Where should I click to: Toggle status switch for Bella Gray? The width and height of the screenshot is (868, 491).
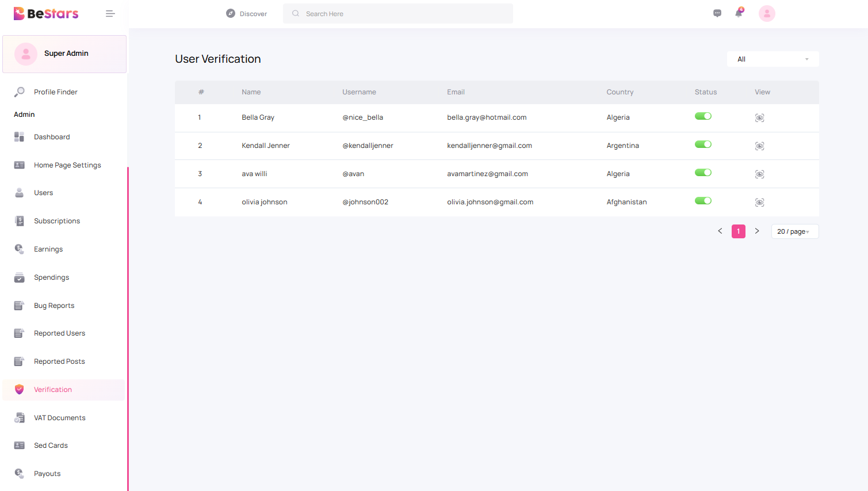[x=703, y=116]
